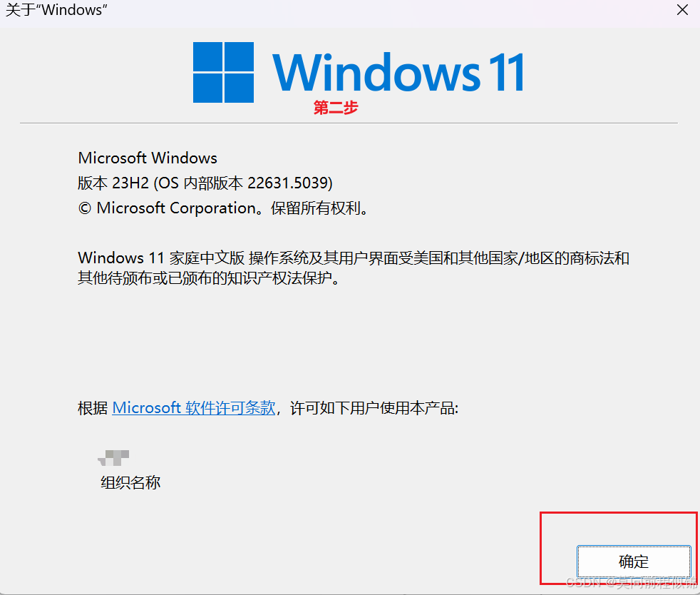Click the Windows 11 家庭中文版 paragraph

[354, 258]
